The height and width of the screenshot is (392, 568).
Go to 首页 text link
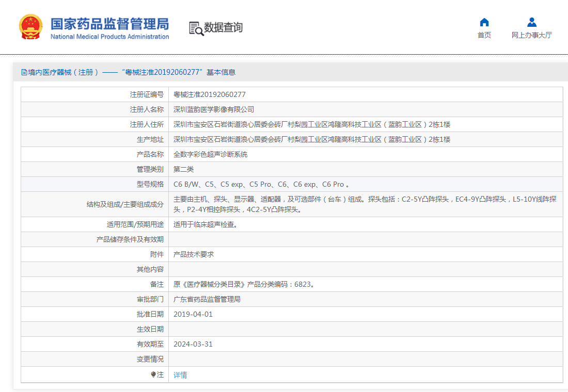(x=484, y=35)
